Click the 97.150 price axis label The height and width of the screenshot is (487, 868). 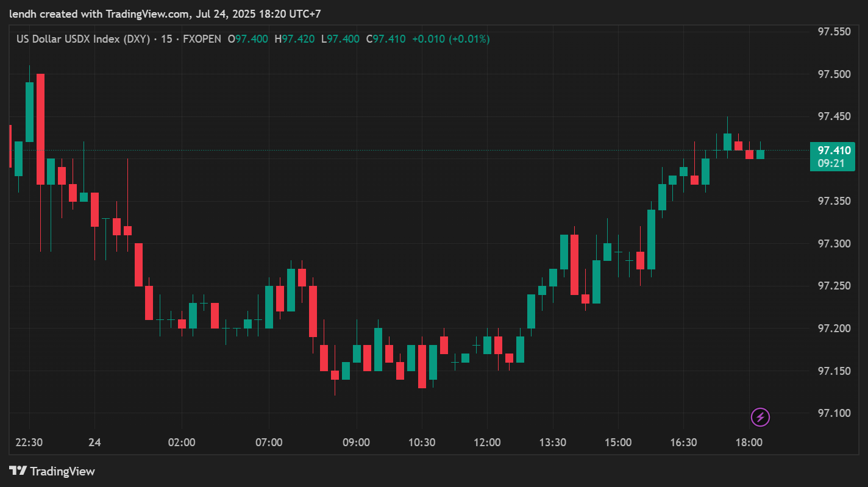point(834,371)
